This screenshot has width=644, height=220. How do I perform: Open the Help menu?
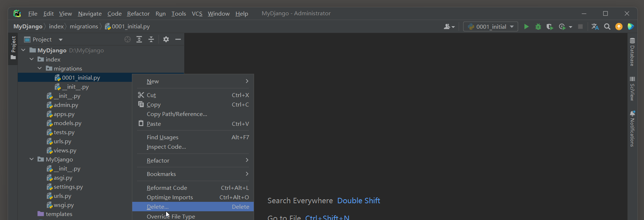[242, 13]
